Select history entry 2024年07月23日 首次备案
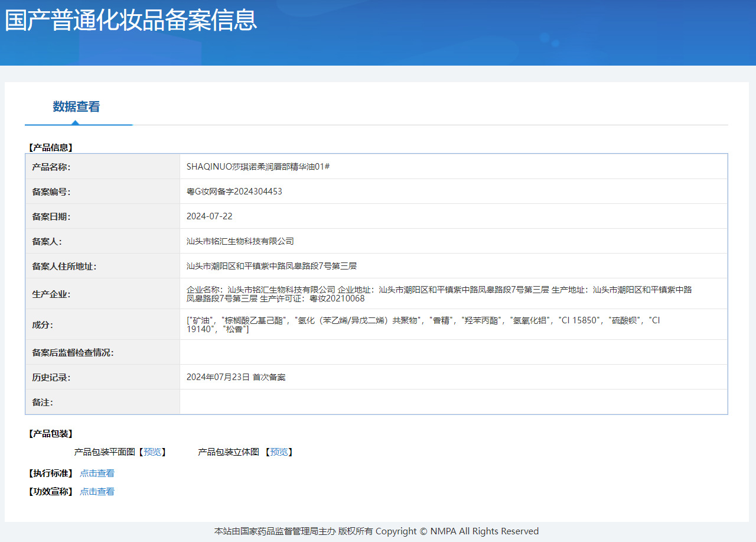 coord(236,377)
